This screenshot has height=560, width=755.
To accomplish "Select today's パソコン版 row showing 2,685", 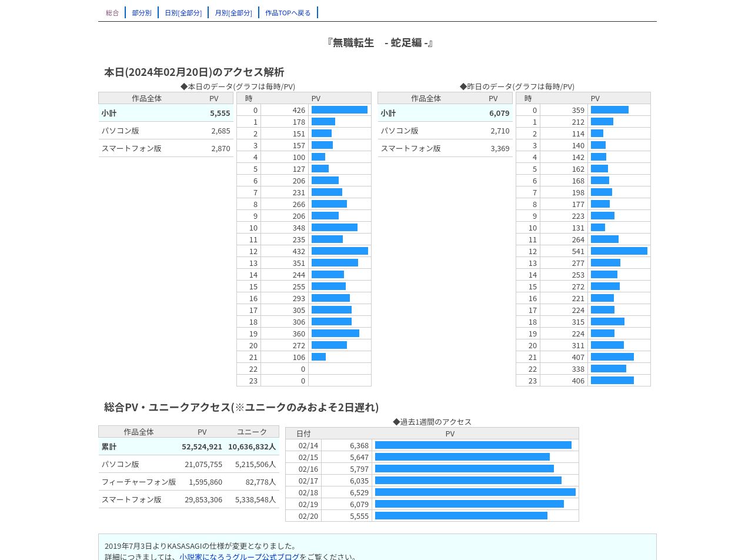I will [x=166, y=131].
